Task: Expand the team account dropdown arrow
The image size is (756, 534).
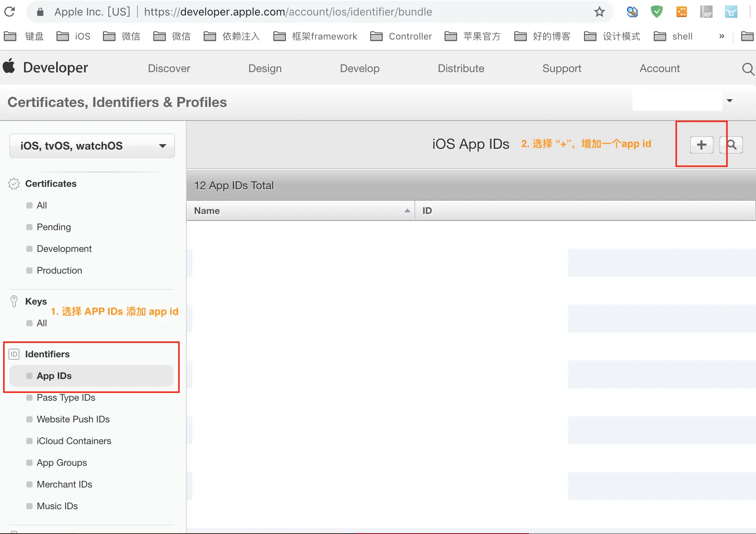Action: (x=730, y=101)
